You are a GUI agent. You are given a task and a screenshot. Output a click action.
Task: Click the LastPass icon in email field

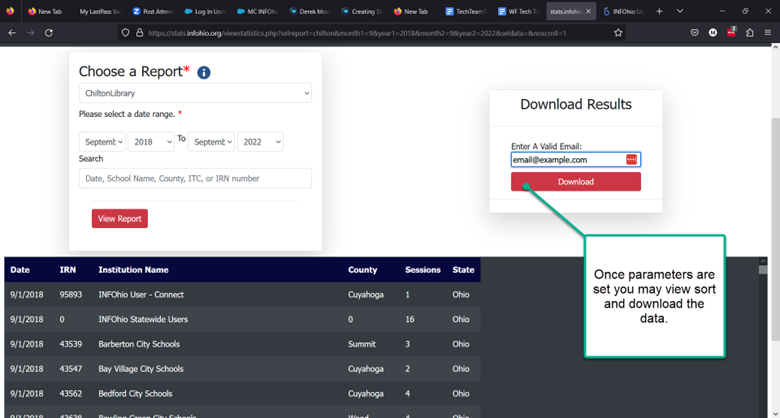[x=631, y=159]
